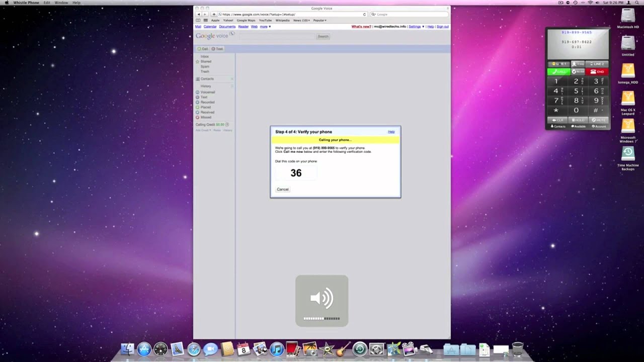Open the Help menu in menu bar

pos(76,3)
